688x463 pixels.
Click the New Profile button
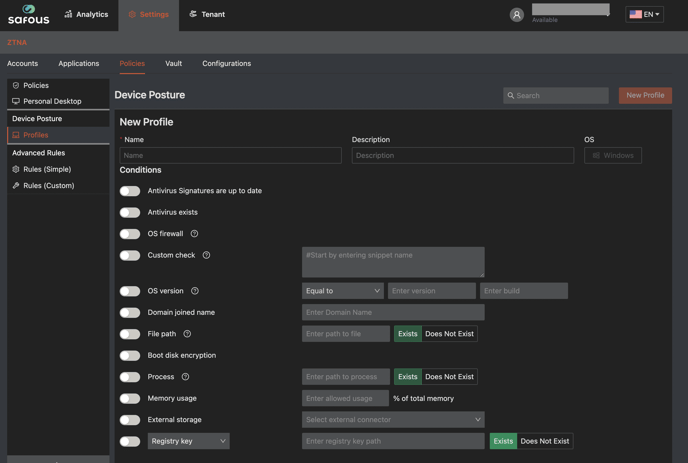[x=645, y=95]
